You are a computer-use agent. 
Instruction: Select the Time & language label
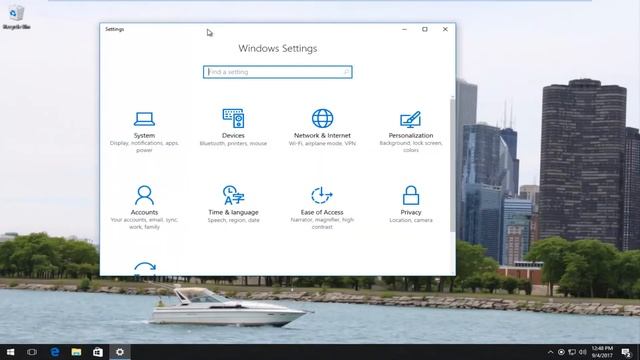point(233,212)
